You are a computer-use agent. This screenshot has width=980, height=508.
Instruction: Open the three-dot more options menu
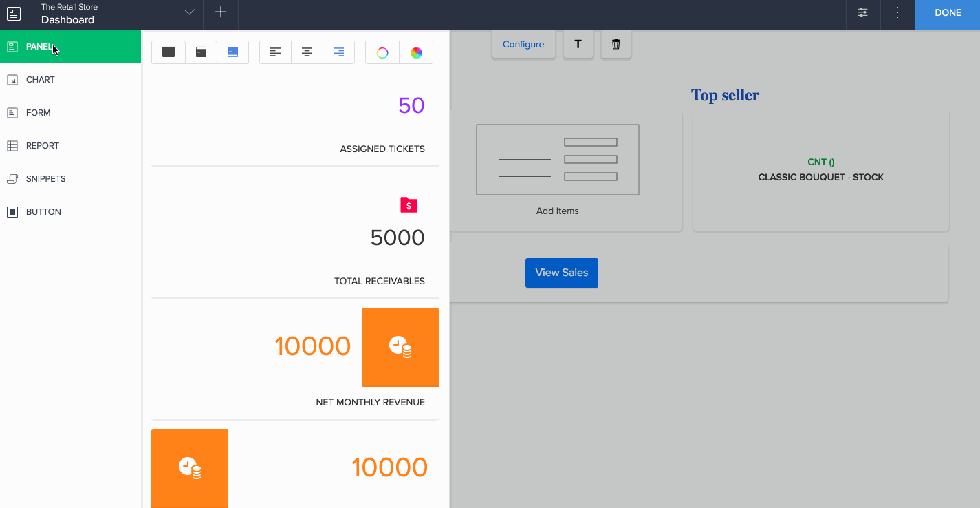click(x=897, y=13)
